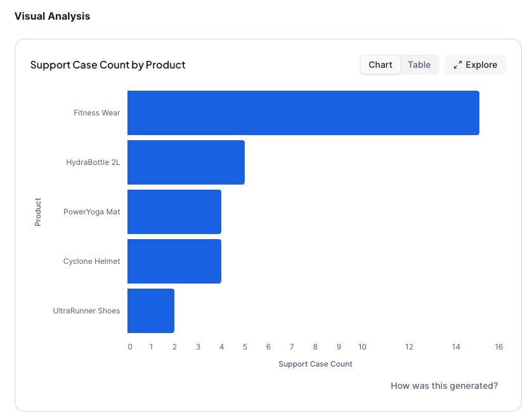532x418 pixels.
Task: Click the Support Case Count x-axis title
Action: click(315, 363)
